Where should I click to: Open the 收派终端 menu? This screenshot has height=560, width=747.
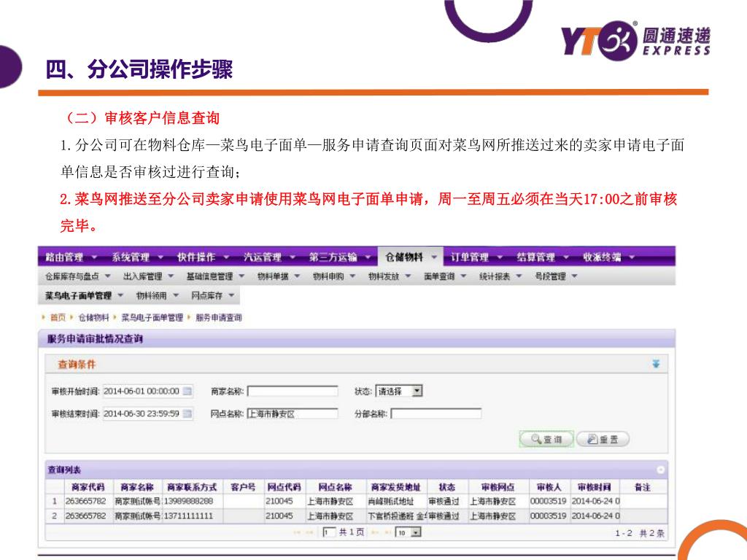pyautogui.click(x=609, y=257)
